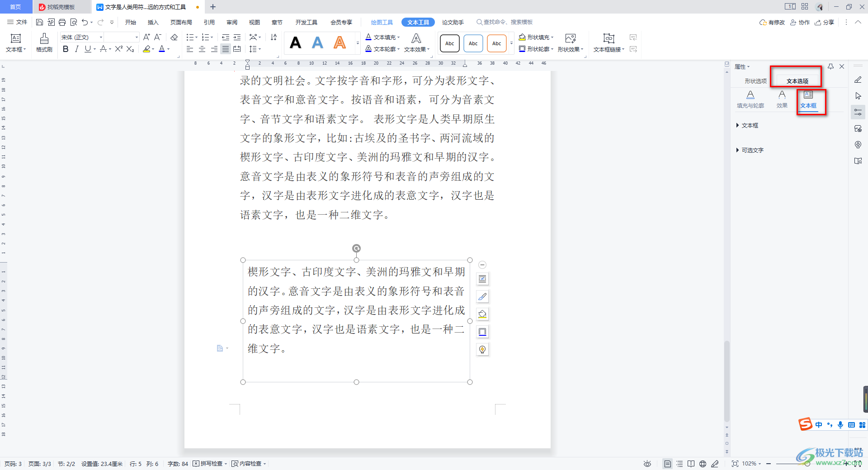Select the blue WordArt A style

coord(317,43)
